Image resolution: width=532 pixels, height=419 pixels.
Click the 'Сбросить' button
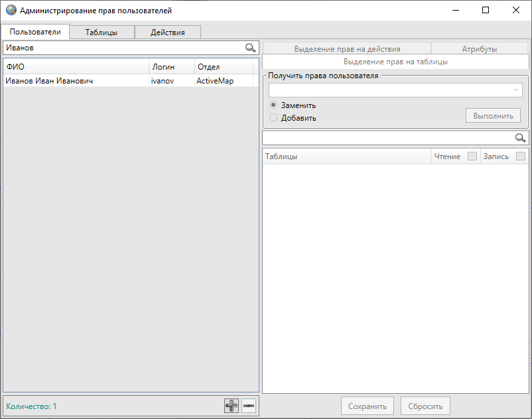click(x=425, y=406)
